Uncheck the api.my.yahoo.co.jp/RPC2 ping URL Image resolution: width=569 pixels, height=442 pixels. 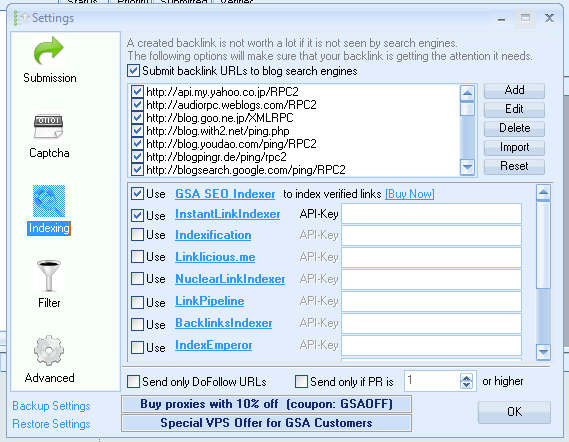(x=137, y=92)
